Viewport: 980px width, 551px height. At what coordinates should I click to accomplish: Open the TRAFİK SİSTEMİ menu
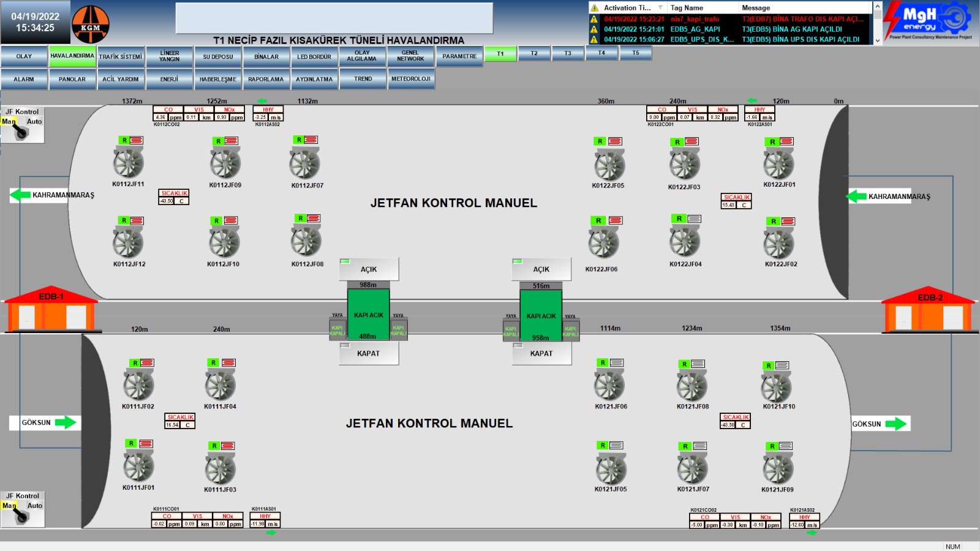[121, 56]
